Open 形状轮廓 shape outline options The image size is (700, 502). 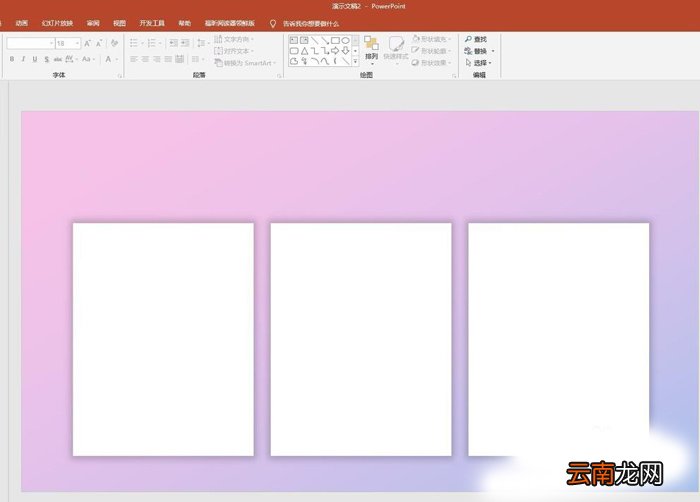point(431,51)
